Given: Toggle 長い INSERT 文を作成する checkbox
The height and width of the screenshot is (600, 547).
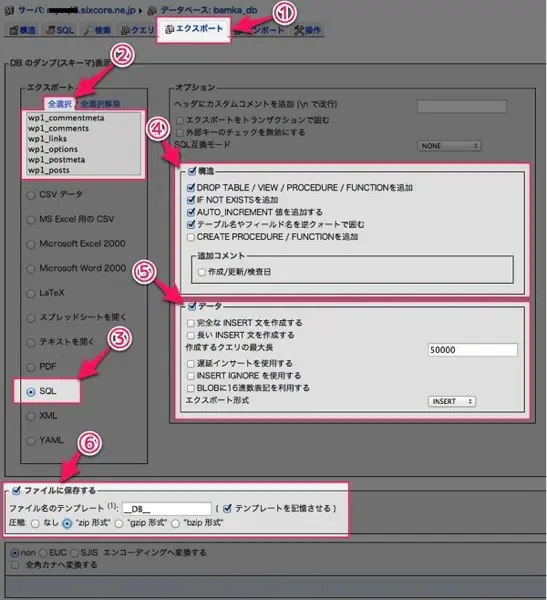Looking at the screenshot, I should click(x=191, y=335).
